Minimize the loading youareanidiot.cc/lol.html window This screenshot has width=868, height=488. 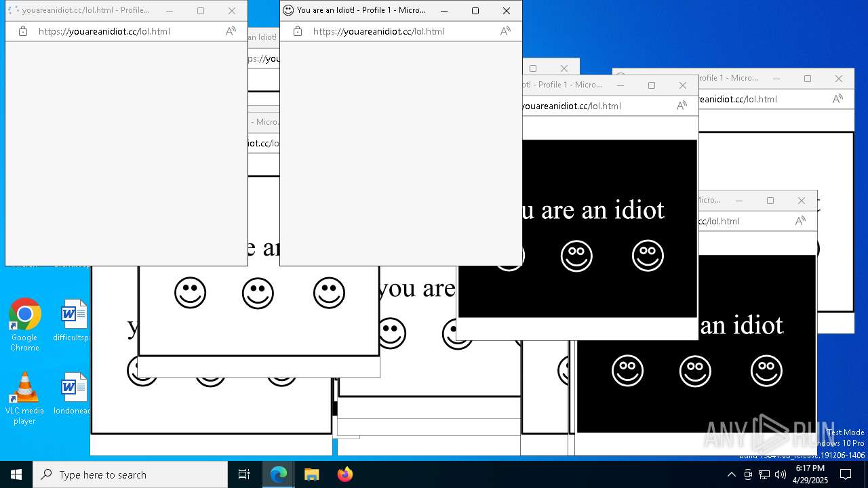(170, 11)
